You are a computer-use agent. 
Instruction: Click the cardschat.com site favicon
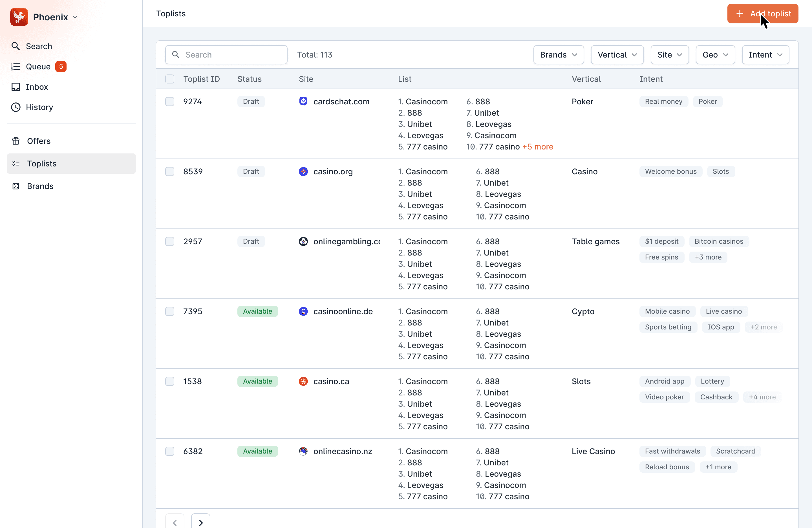click(x=303, y=101)
